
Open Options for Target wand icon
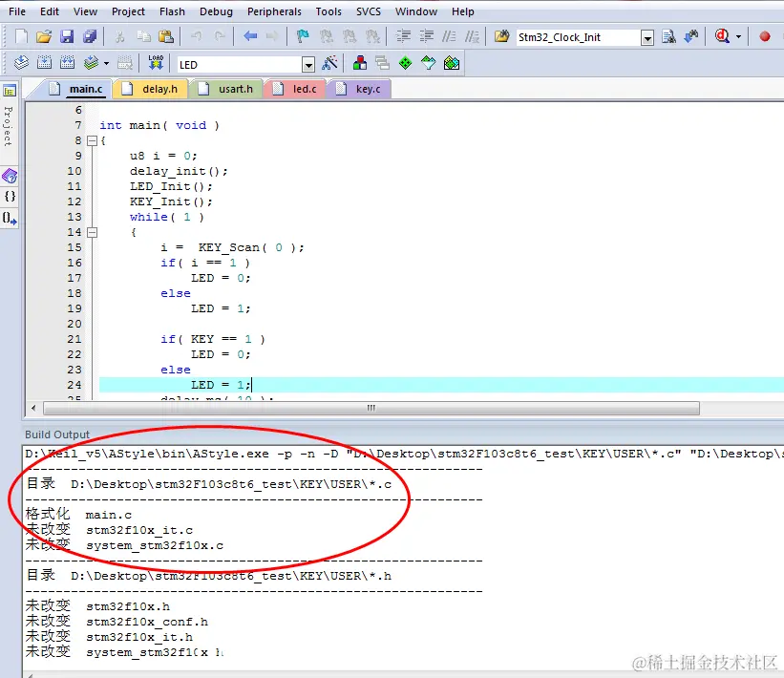(330, 63)
